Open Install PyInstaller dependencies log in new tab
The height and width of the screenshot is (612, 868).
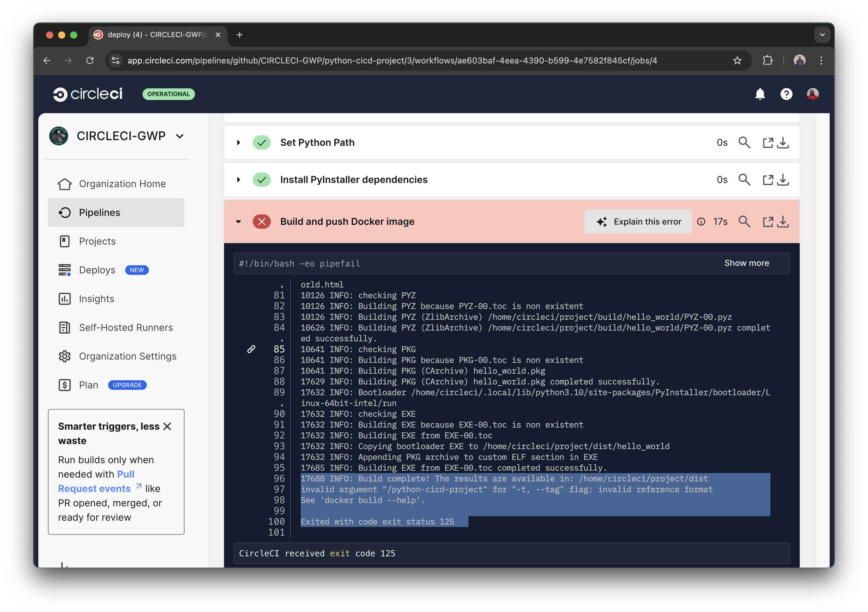tap(767, 180)
